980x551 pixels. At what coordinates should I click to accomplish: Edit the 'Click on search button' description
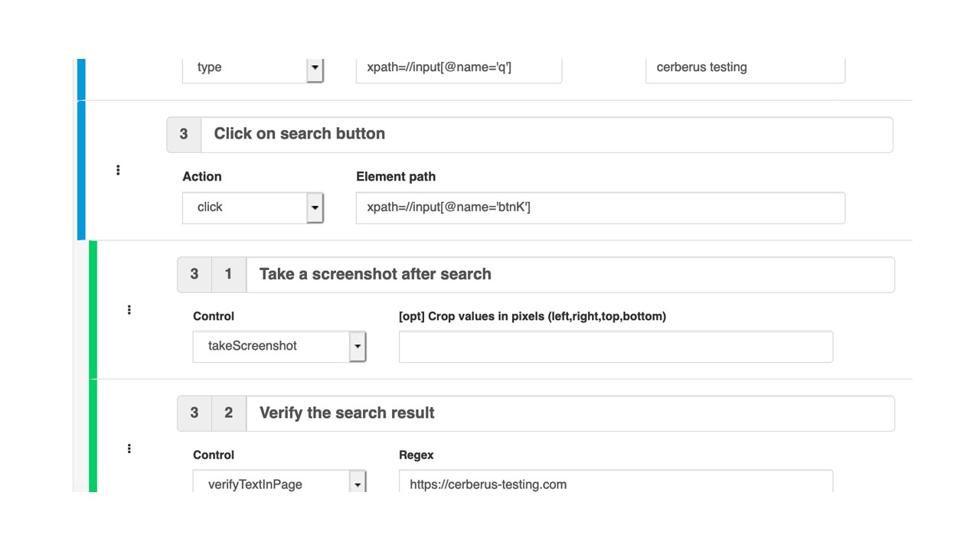point(545,134)
